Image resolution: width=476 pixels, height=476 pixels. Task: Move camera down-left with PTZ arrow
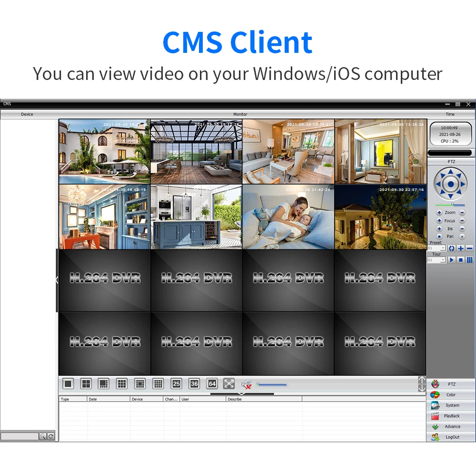click(x=442, y=192)
